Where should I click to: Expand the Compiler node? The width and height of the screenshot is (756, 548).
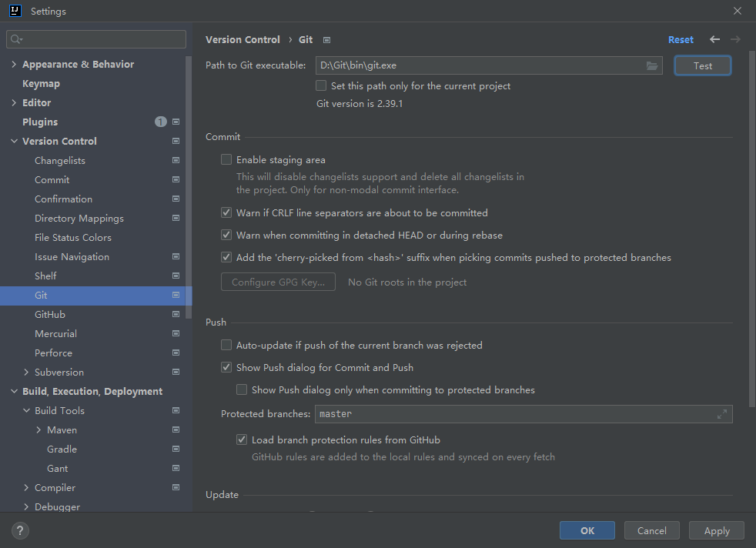pos(26,488)
